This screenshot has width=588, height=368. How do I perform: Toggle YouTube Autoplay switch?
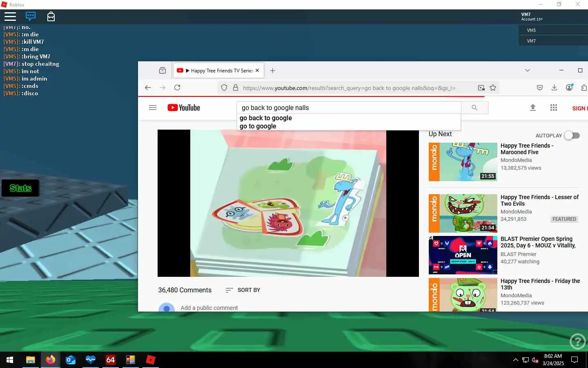click(x=572, y=135)
